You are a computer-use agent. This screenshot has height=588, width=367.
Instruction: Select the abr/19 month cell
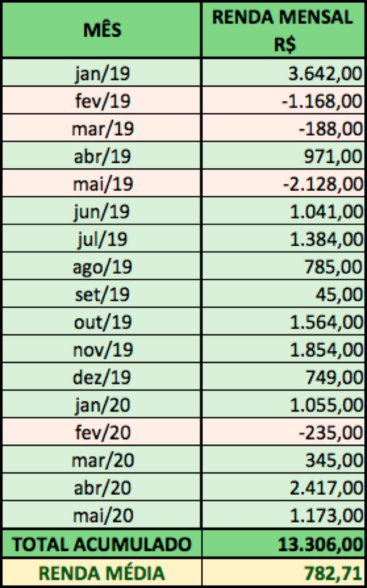pos(102,156)
